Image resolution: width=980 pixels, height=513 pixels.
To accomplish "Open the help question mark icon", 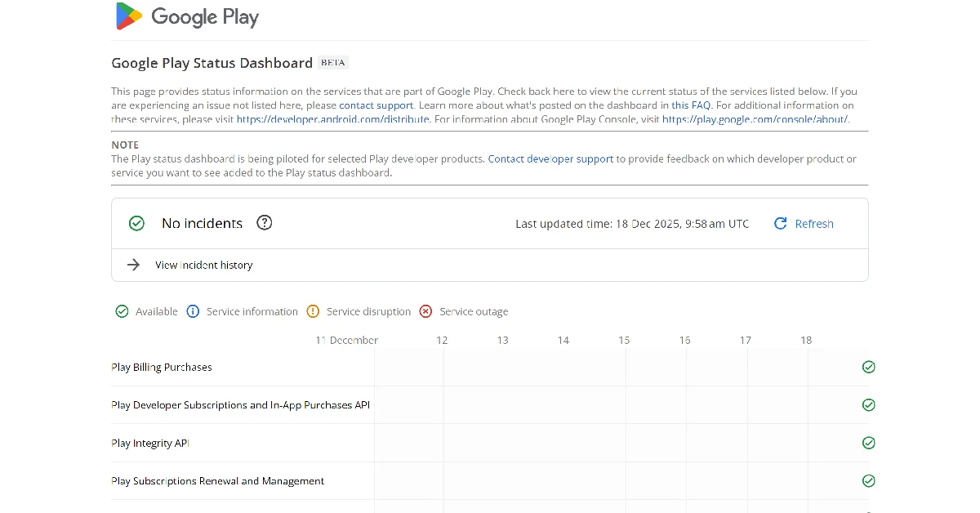I will pos(264,222).
